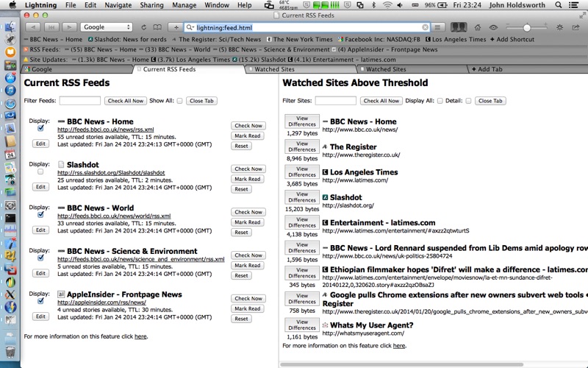Open the search magnifier dropdown in address bar
The width and height of the screenshot is (588, 368).
click(190, 27)
